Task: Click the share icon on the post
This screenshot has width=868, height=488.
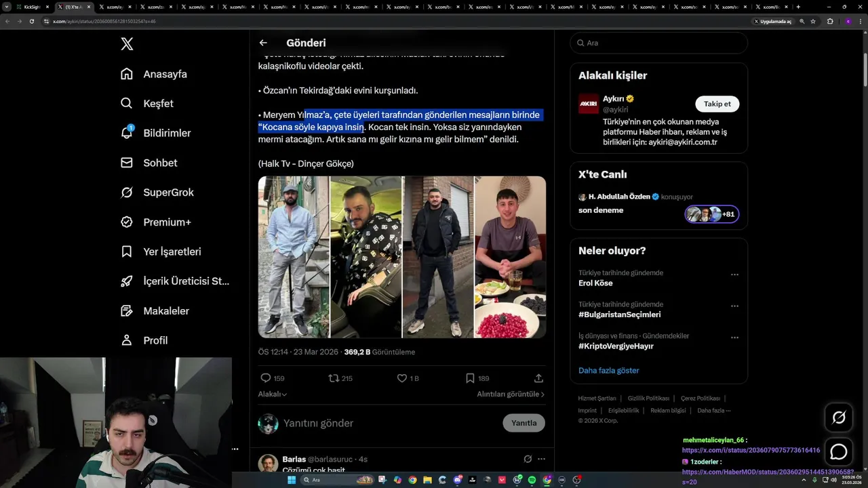Action: click(x=538, y=378)
